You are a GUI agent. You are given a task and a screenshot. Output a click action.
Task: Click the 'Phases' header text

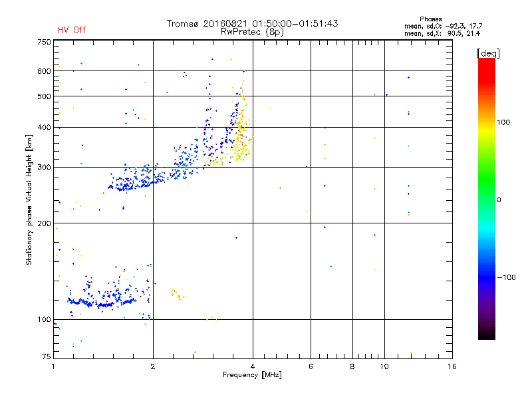tap(430, 19)
